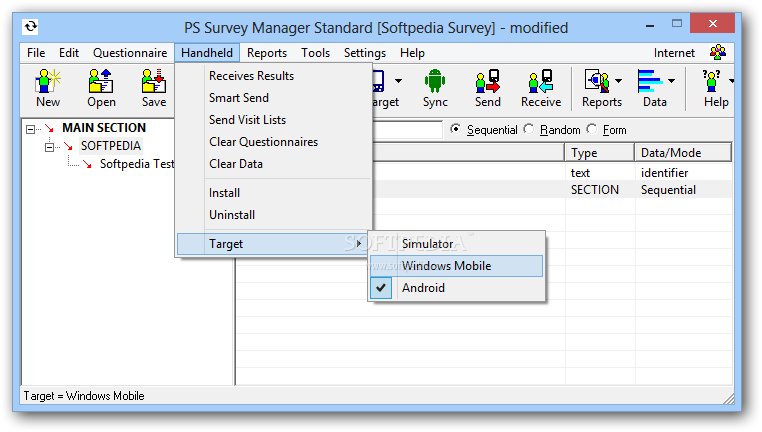Click the Data toolbar icon
The width and height of the screenshot is (762, 432).
pyautogui.click(x=650, y=81)
